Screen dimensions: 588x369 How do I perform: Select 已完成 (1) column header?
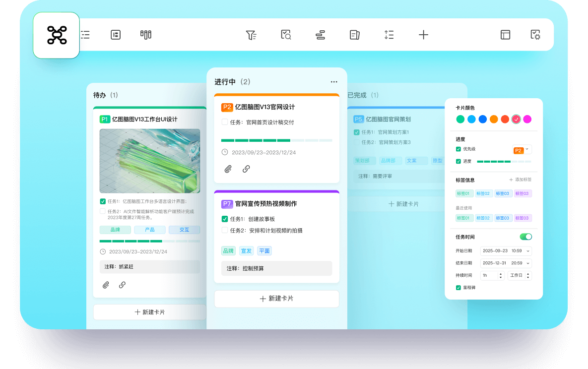(x=363, y=95)
